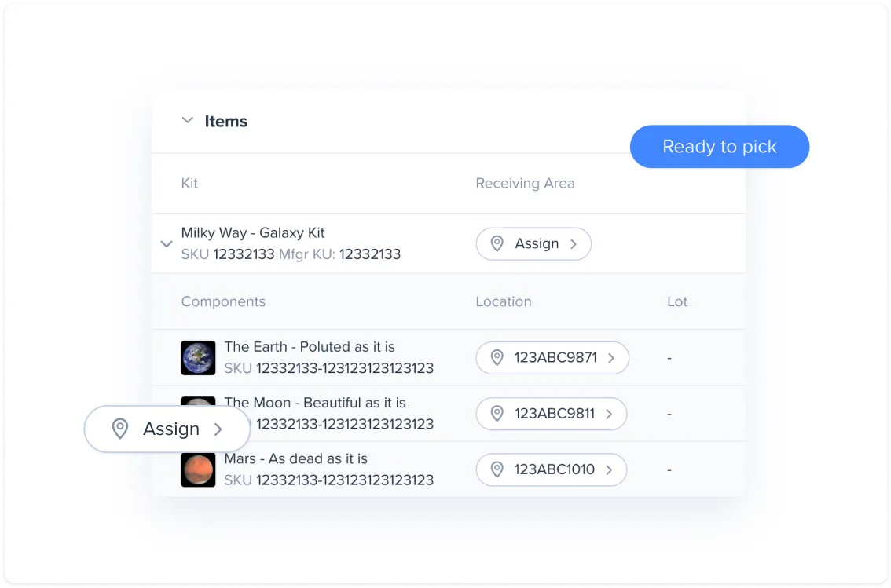891x588 pixels.
Task: Open location 123ABC1010 for Mars
Action: point(551,469)
